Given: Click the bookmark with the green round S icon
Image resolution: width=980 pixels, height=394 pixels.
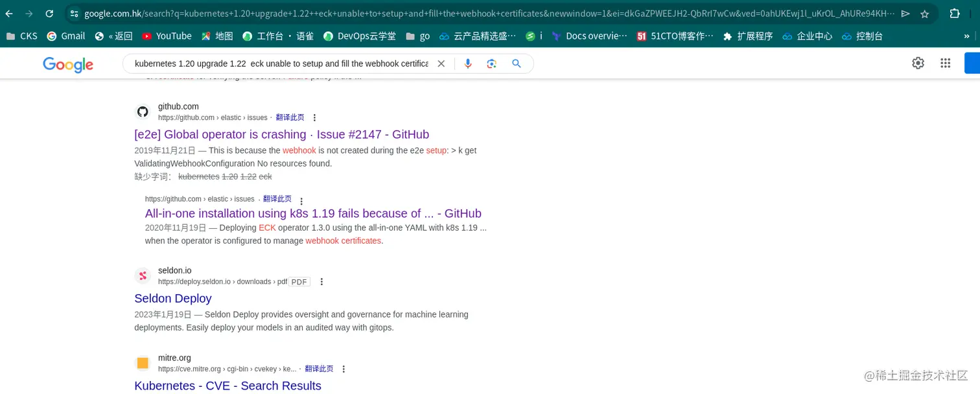Looking at the screenshot, I should [533, 36].
